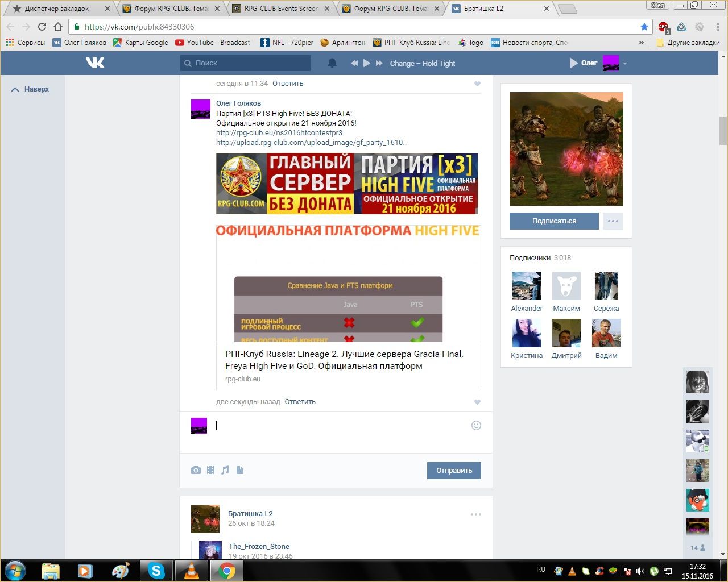The height and width of the screenshot is (582, 728).
Task: Subscribe to the community with Подписаться
Action: click(554, 221)
